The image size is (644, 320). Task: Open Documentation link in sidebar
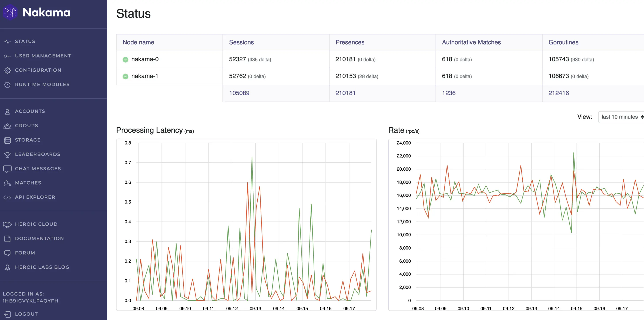pos(39,238)
